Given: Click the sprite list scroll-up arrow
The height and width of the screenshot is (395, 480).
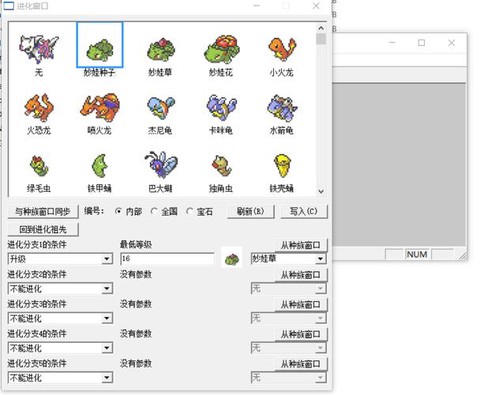Looking at the screenshot, I should (x=321, y=28).
